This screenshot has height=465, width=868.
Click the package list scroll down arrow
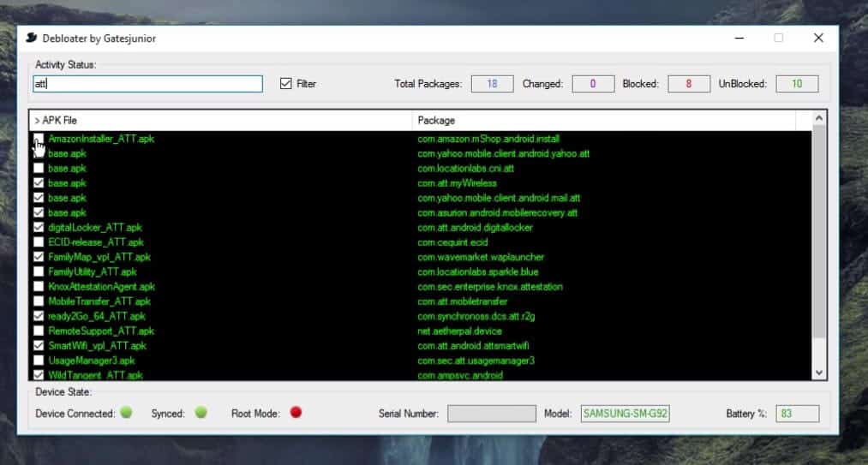click(819, 373)
